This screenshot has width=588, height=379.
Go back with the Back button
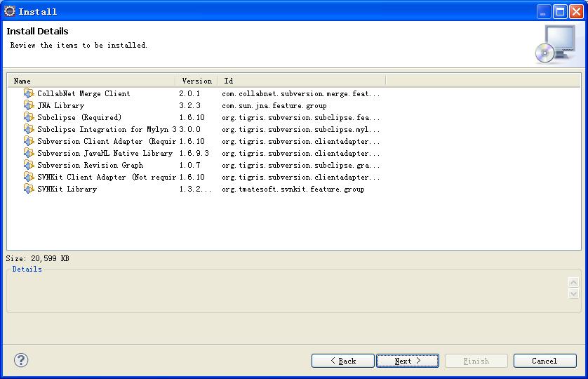point(342,361)
